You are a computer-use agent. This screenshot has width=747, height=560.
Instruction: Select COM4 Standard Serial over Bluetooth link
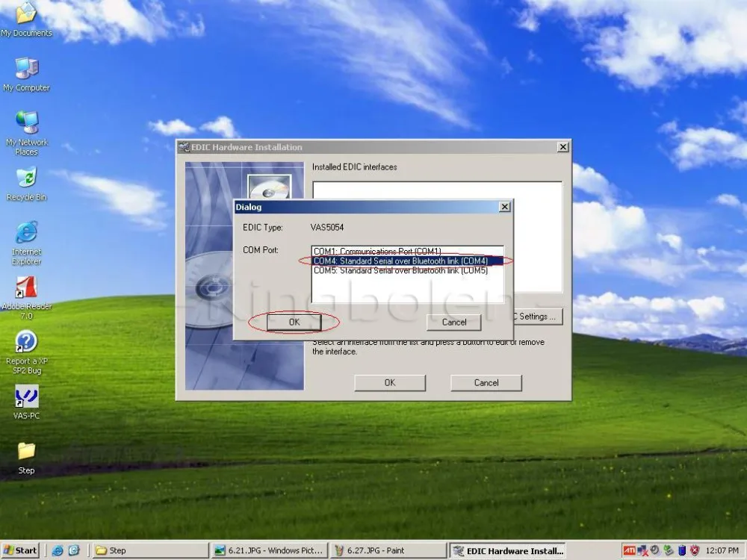[x=407, y=261]
